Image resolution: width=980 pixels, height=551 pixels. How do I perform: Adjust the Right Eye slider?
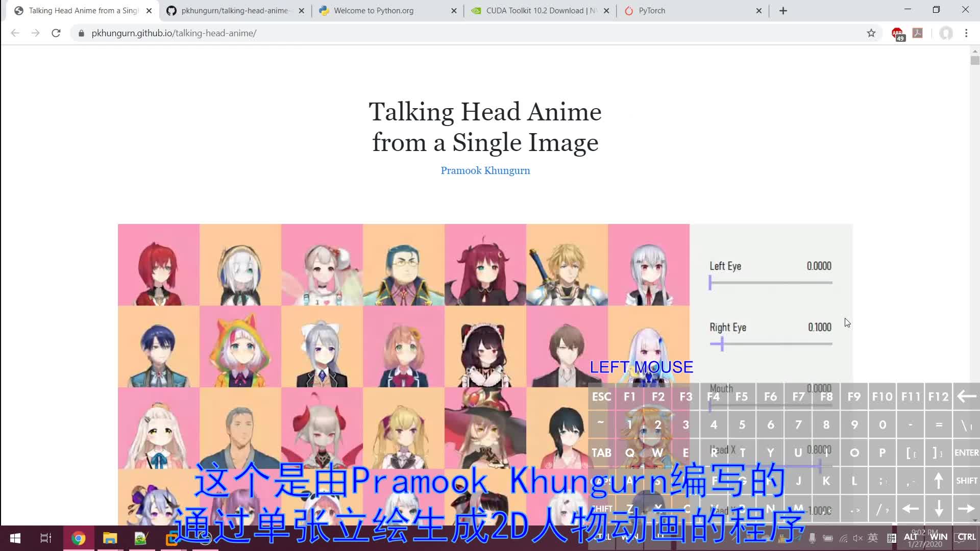click(771, 344)
